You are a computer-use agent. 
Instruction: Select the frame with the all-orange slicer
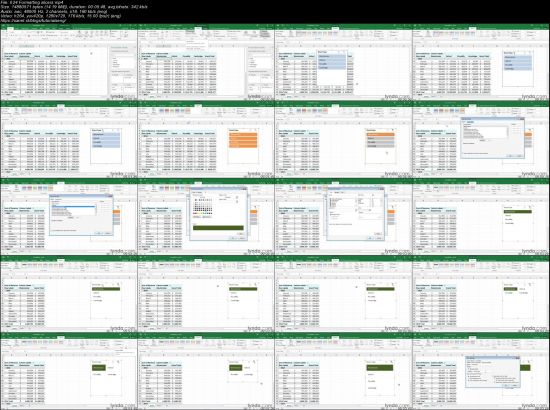coord(206,140)
